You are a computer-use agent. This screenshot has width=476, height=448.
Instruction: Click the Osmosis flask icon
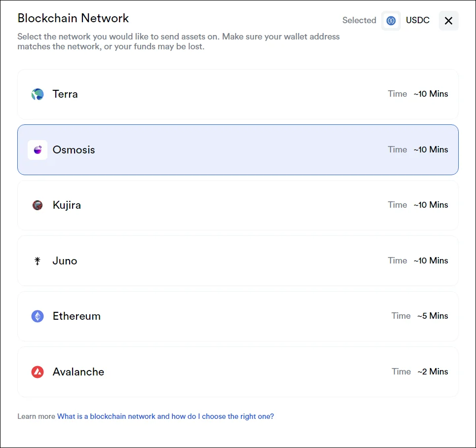(38, 150)
